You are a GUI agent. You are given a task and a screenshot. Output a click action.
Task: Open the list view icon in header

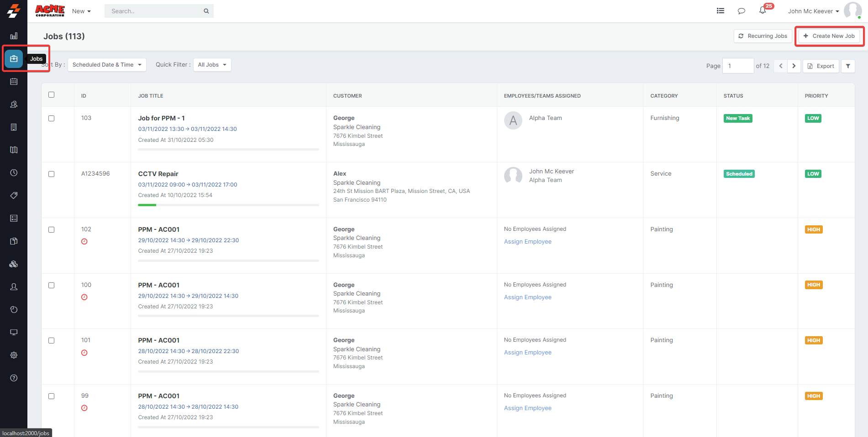(721, 11)
